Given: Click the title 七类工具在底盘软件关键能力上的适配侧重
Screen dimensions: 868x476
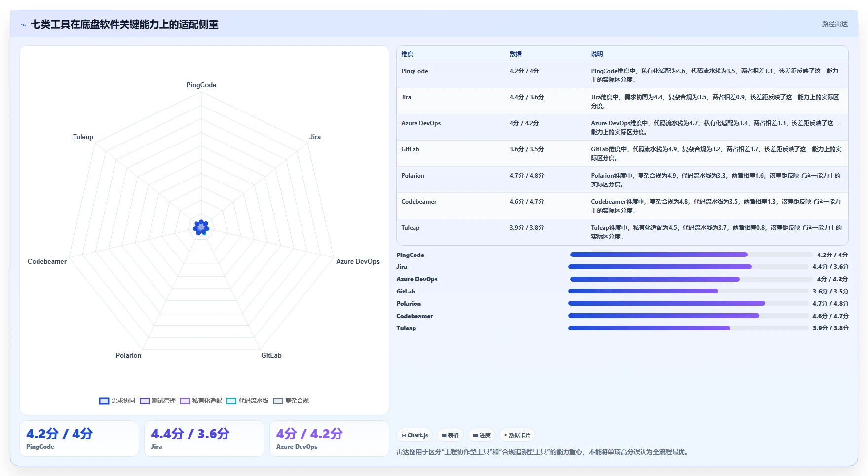Looking at the screenshot, I should point(125,25).
